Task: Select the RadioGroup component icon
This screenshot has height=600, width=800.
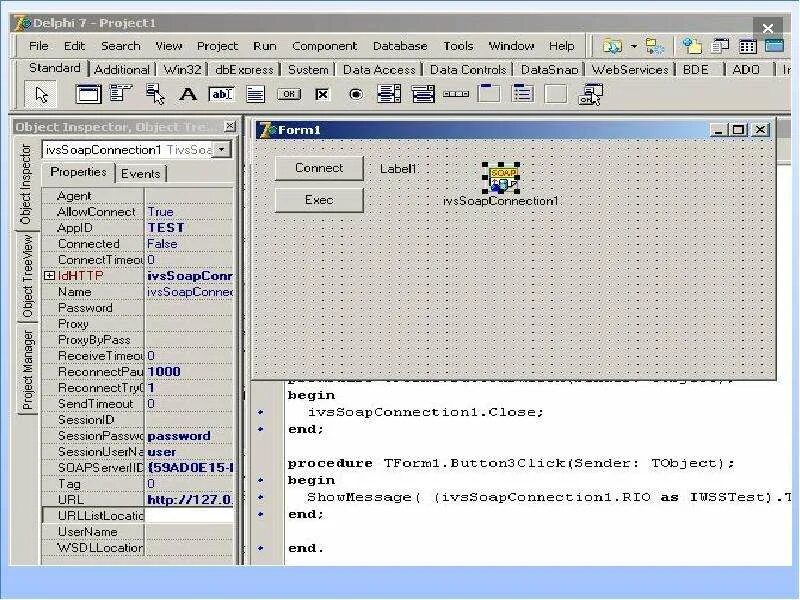Action: [523, 94]
